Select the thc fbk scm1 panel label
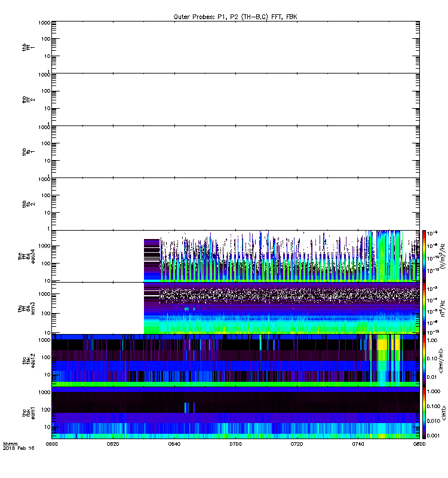The height and width of the screenshot is (478, 448). pyautogui.click(x=28, y=413)
